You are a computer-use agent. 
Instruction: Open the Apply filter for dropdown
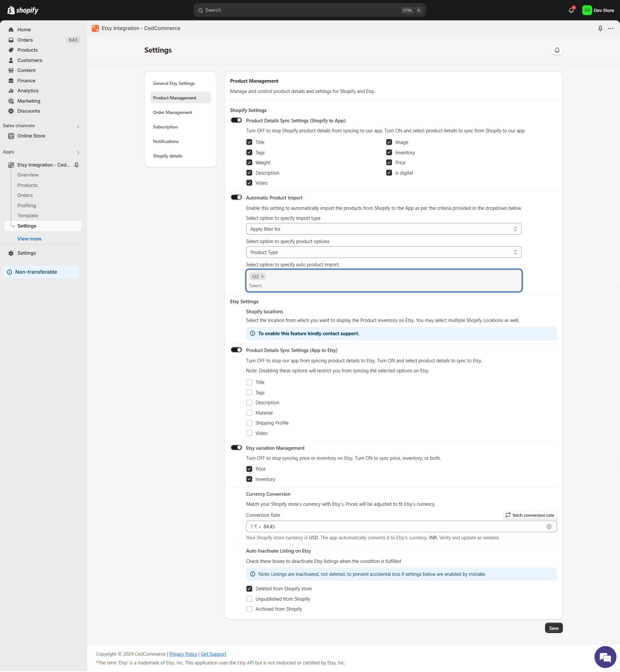(384, 229)
